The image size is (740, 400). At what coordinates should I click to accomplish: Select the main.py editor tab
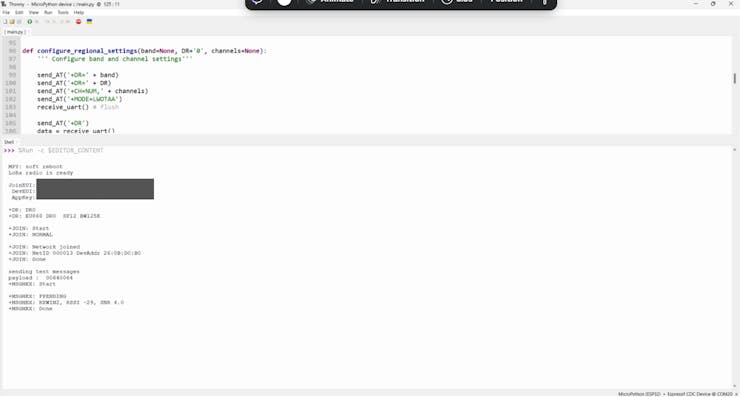(x=15, y=32)
